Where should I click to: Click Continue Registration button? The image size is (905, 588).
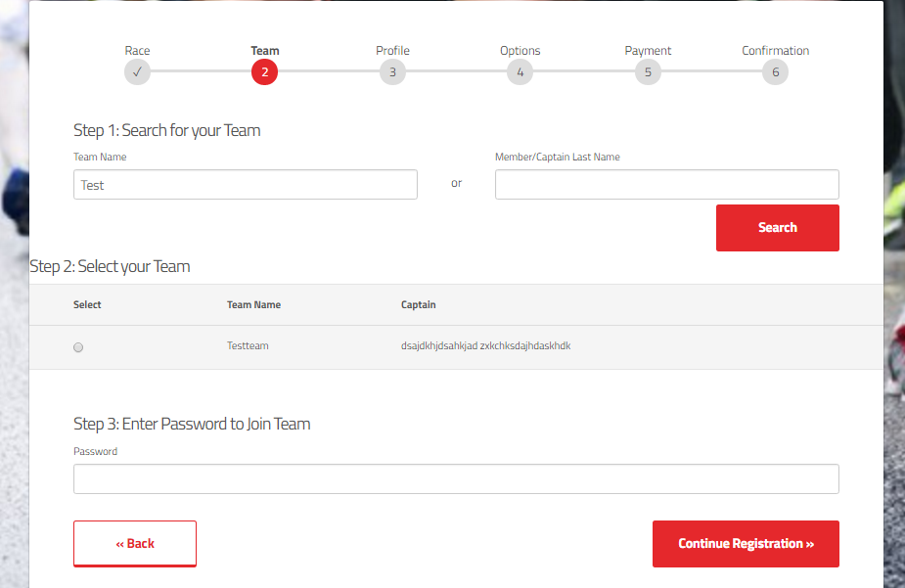coord(746,544)
